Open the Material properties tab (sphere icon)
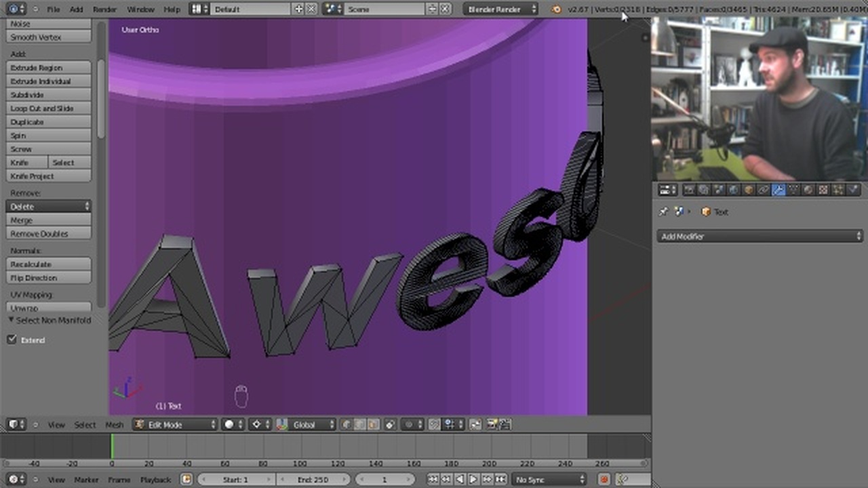 (808, 190)
